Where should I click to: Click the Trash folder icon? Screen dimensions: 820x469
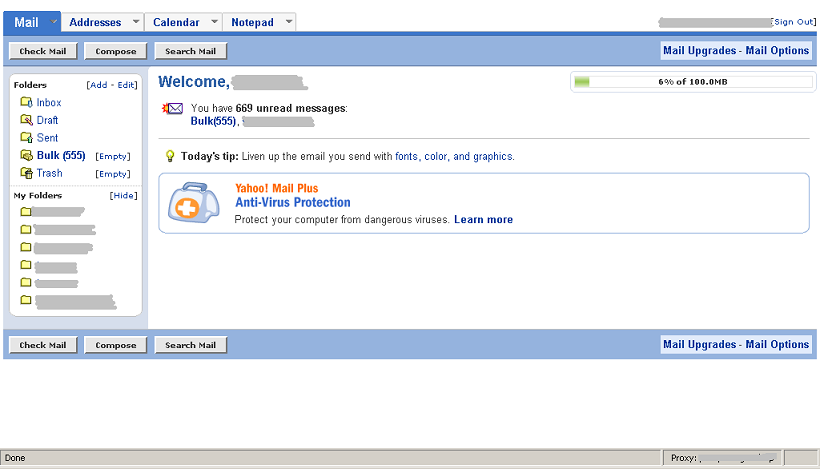point(26,173)
